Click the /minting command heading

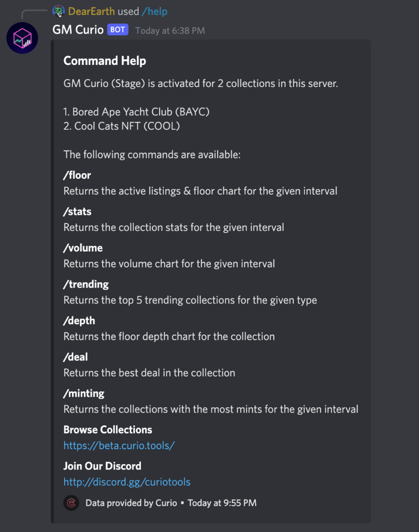pyautogui.click(x=84, y=393)
